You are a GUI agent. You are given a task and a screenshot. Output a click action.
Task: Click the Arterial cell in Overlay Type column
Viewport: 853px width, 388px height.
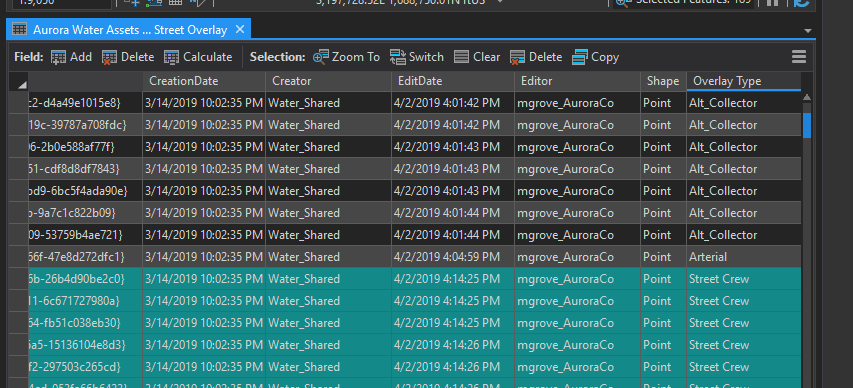pyautogui.click(x=744, y=256)
